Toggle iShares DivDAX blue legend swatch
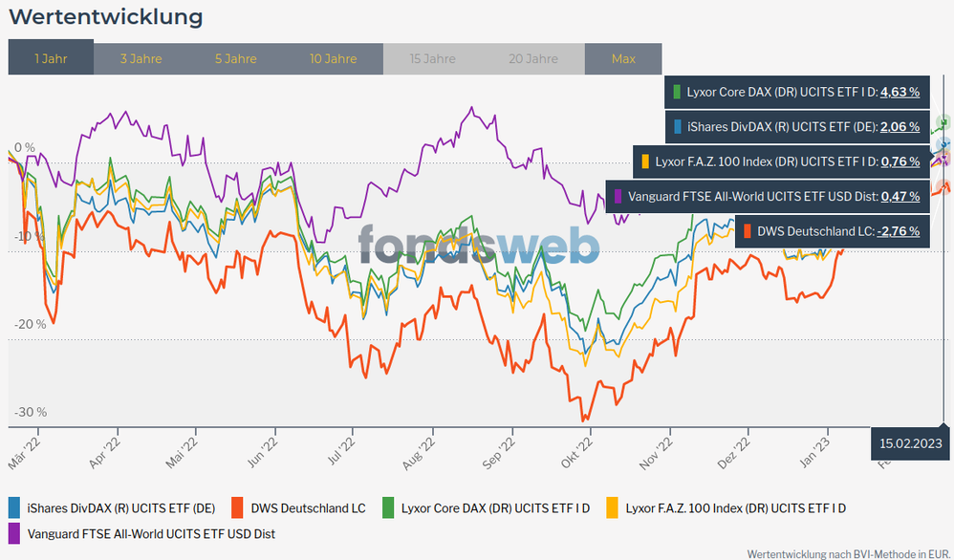This screenshot has width=954, height=560. coord(14,508)
